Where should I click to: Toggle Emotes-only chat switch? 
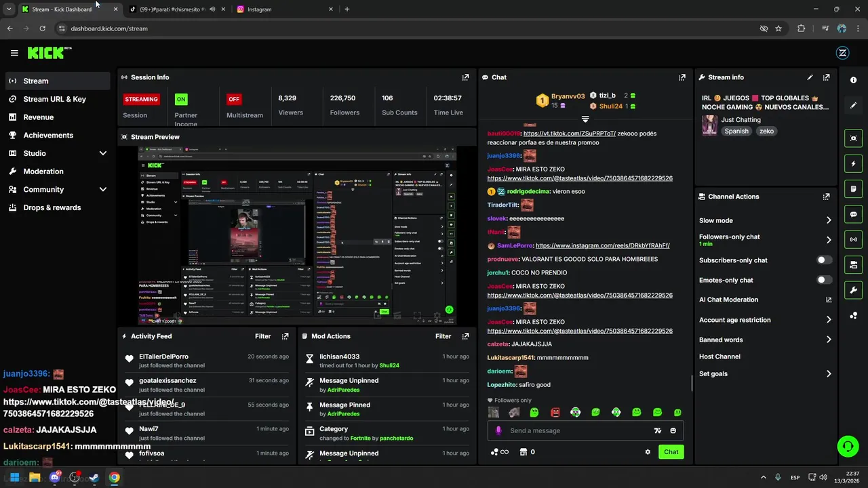tap(824, 280)
